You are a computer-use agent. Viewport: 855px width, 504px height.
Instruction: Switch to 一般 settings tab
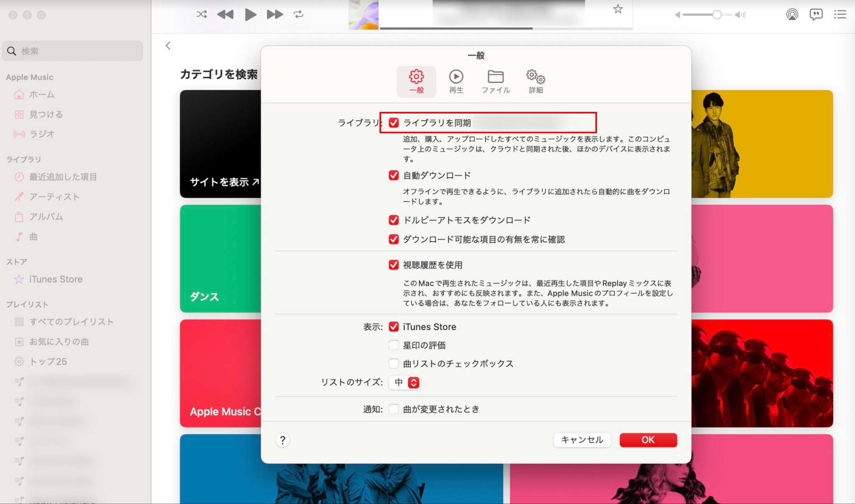416,82
